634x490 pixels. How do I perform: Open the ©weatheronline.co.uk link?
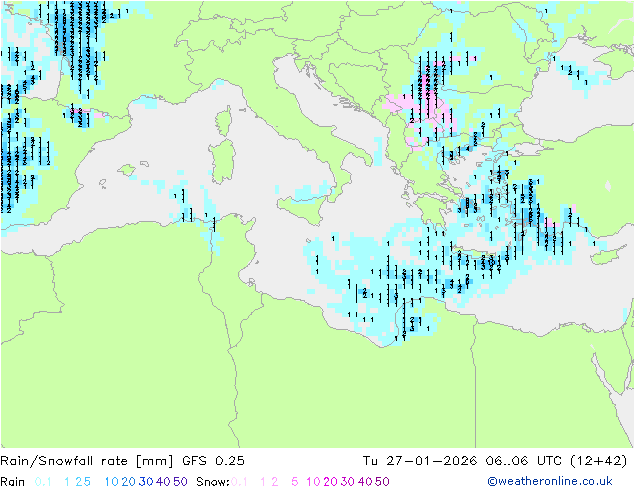pos(549,481)
